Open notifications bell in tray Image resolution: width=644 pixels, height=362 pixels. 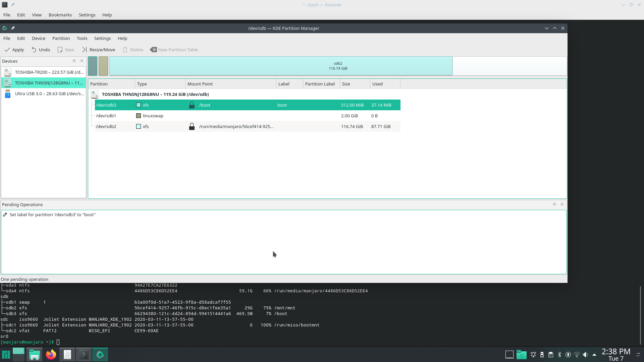533,355
